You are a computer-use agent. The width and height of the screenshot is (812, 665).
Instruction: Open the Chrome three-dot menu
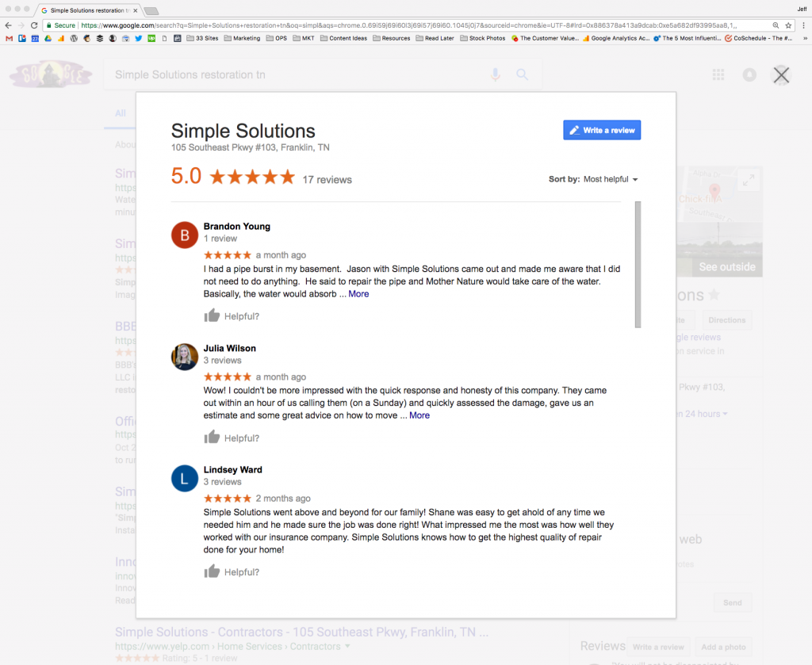click(x=804, y=25)
